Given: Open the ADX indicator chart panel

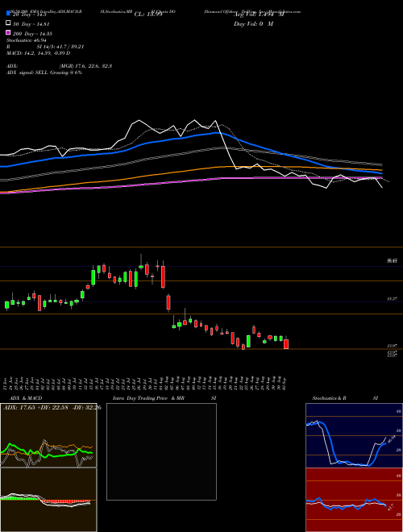Looking at the screenshot, I should 48,435.
